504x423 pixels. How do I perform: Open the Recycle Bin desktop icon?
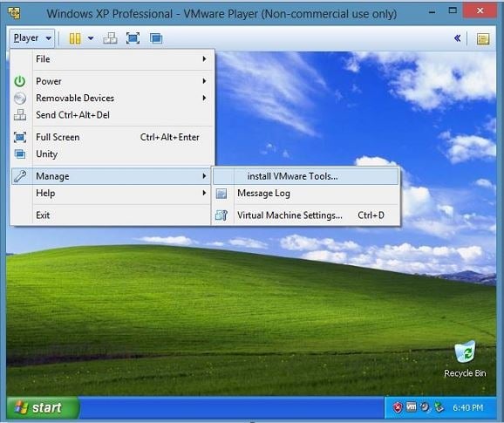(465, 352)
